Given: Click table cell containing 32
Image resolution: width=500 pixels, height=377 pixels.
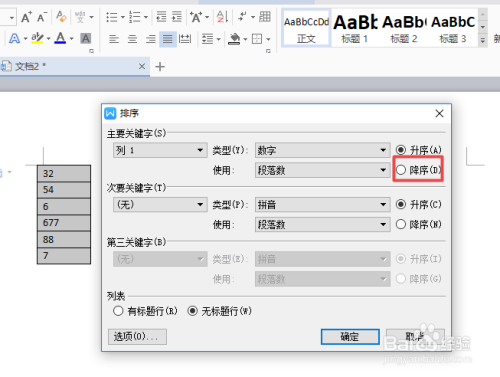Looking at the screenshot, I should (64, 173).
